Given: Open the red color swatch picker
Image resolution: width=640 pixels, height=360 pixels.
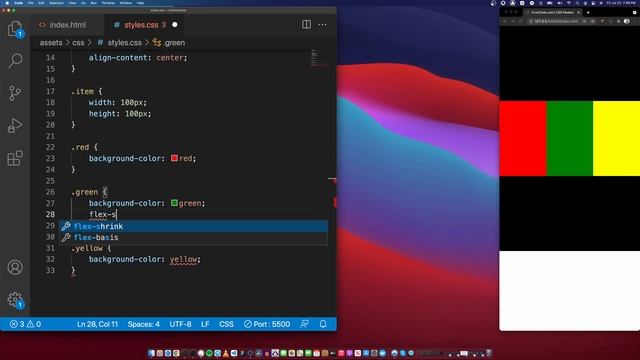Looking at the screenshot, I should 174,158.
